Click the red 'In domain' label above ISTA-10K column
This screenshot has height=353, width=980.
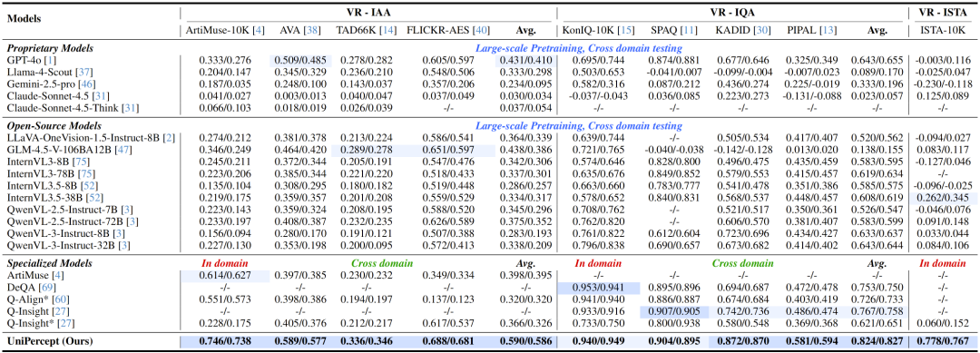[942, 264]
